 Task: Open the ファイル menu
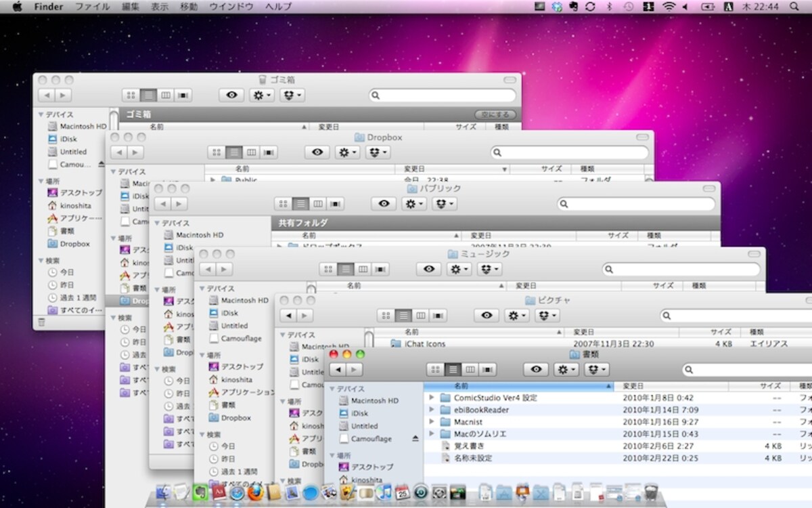(x=93, y=7)
